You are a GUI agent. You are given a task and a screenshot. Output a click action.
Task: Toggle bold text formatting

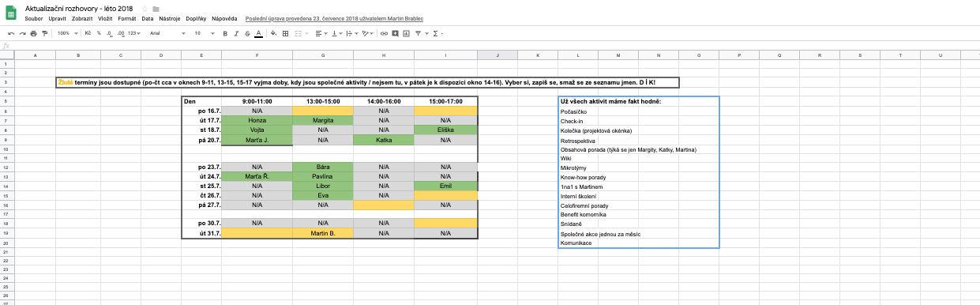click(225, 33)
